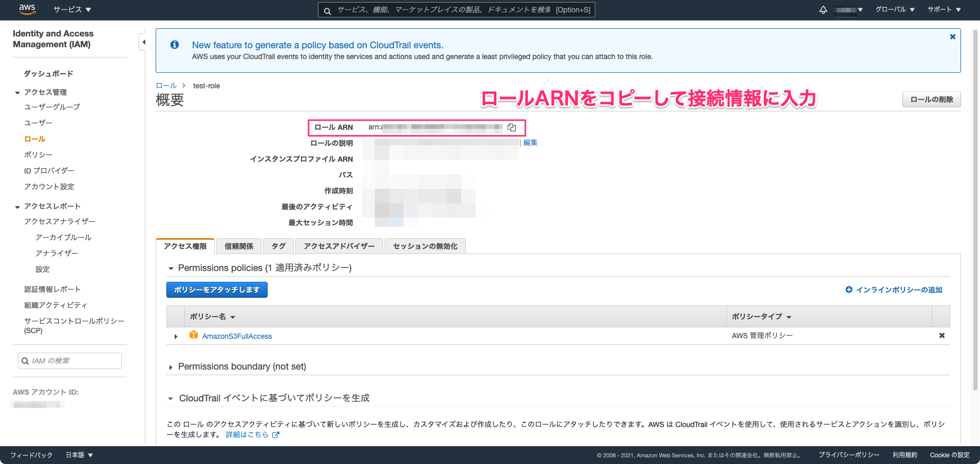Detach AmazonS3FullAccess with the X icon
The image size is (980, 464).
pos(941,336)
